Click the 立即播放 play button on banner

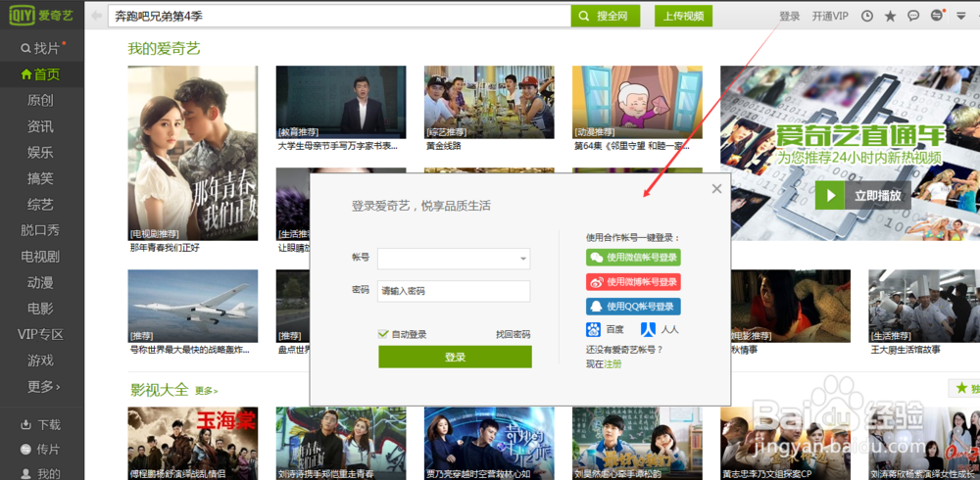[862, 196]
